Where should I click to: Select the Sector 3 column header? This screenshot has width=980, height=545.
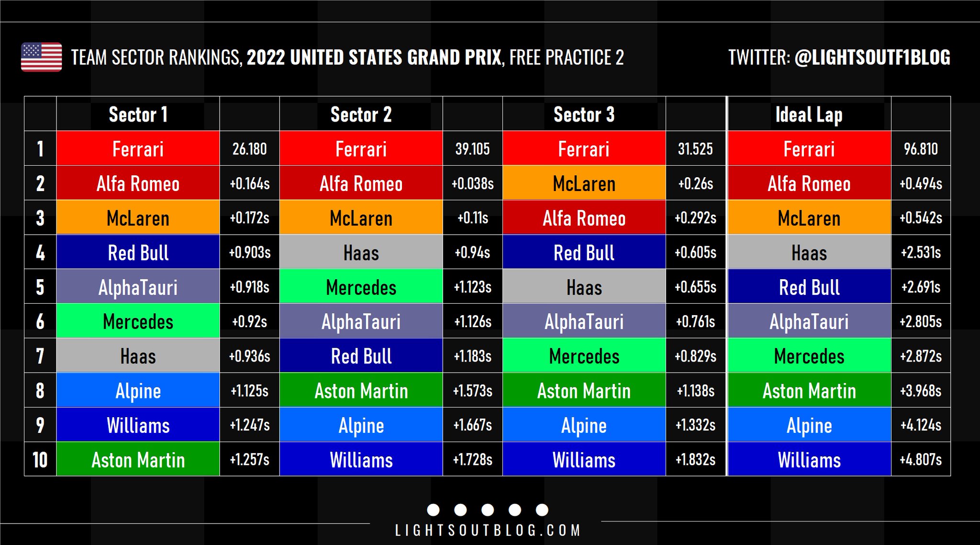point(584,114)
